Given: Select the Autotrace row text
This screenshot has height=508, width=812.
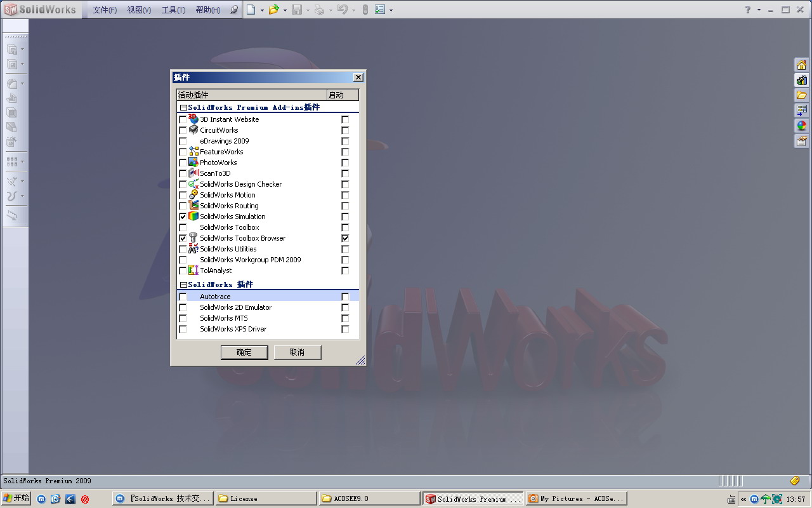Looking at the screenshot, I should (215, 297).
